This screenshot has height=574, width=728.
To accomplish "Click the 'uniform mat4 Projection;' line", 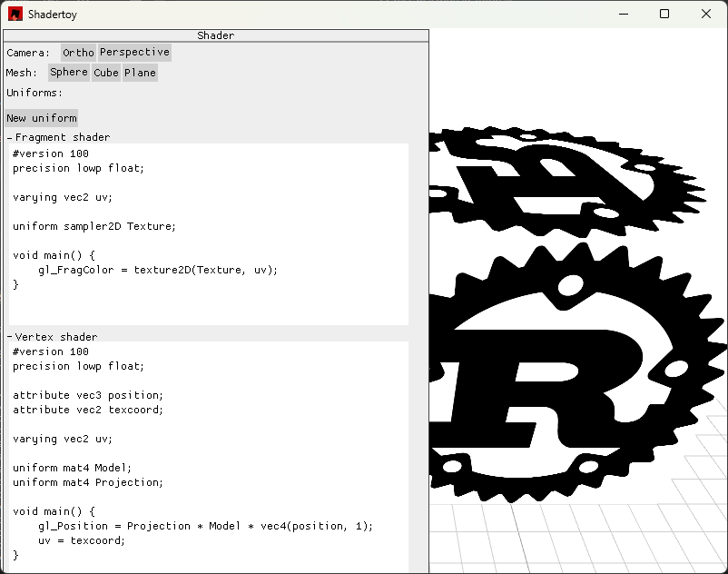I will [88, 482].
